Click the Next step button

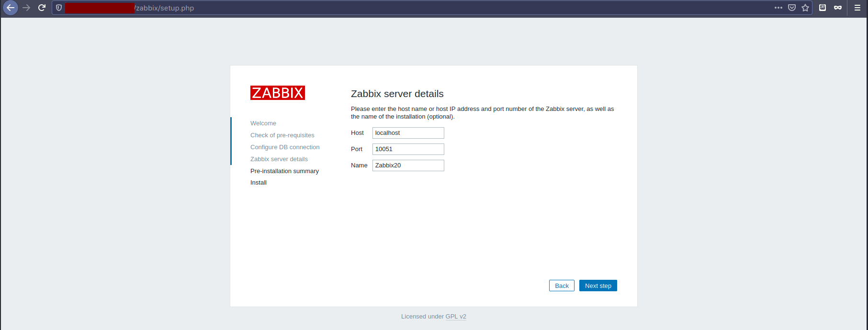click(598, 286)
